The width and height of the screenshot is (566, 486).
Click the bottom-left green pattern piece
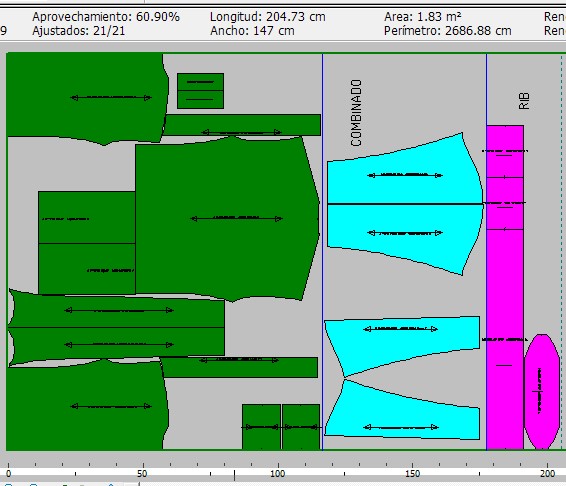[x=87, y=406]
